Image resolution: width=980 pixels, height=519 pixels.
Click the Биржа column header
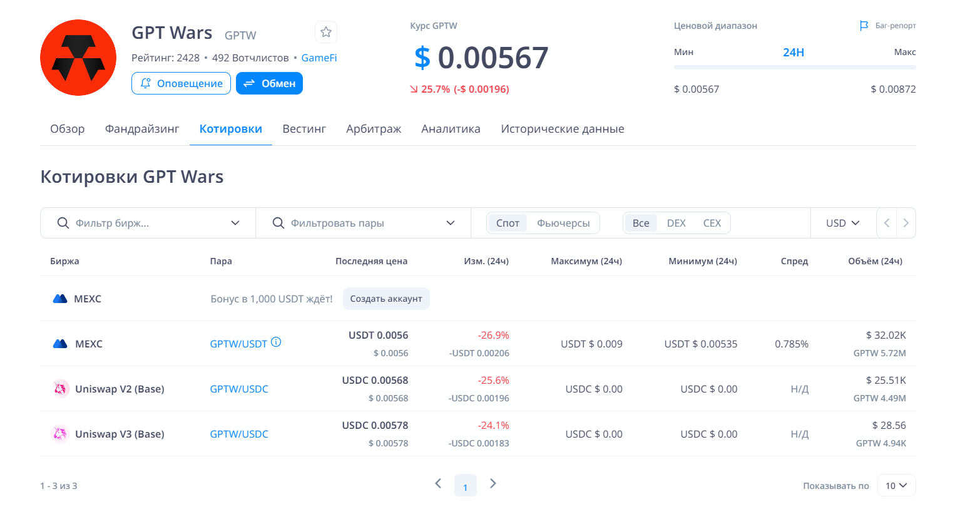(x=64, y=261)
